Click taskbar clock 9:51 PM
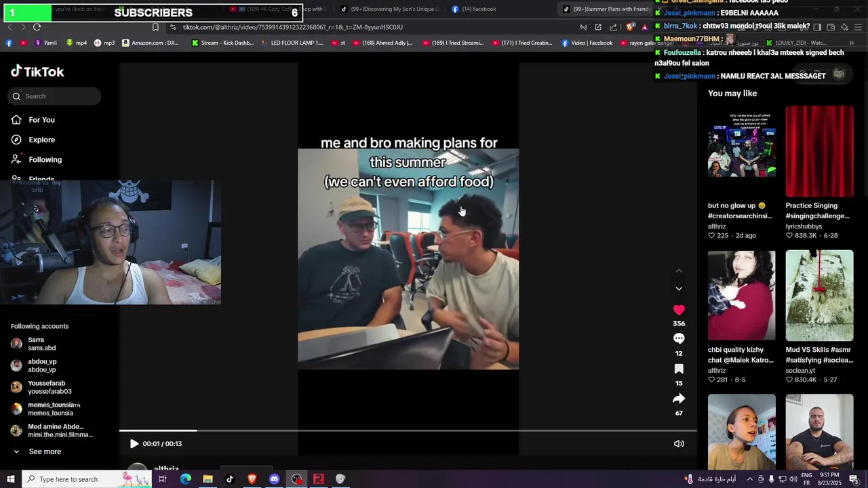868x488 pixels. 830,479
